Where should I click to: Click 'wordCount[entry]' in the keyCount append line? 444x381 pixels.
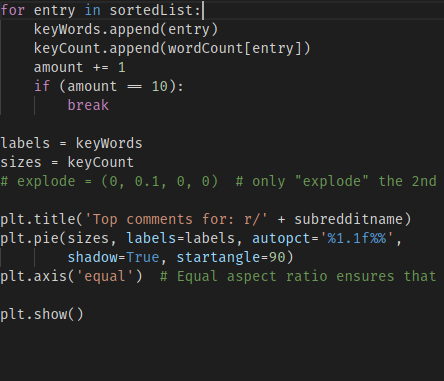(x=235, y=49)
